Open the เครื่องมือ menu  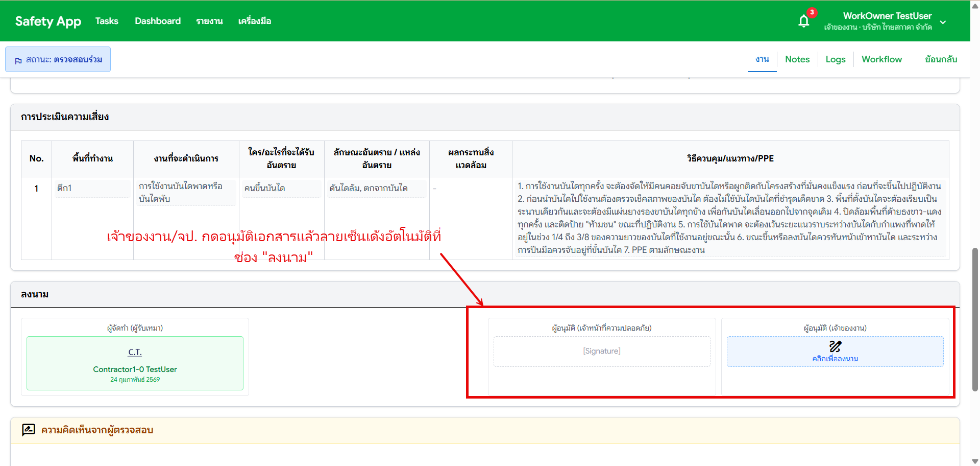pyautogui.click(x=254, y=21)
